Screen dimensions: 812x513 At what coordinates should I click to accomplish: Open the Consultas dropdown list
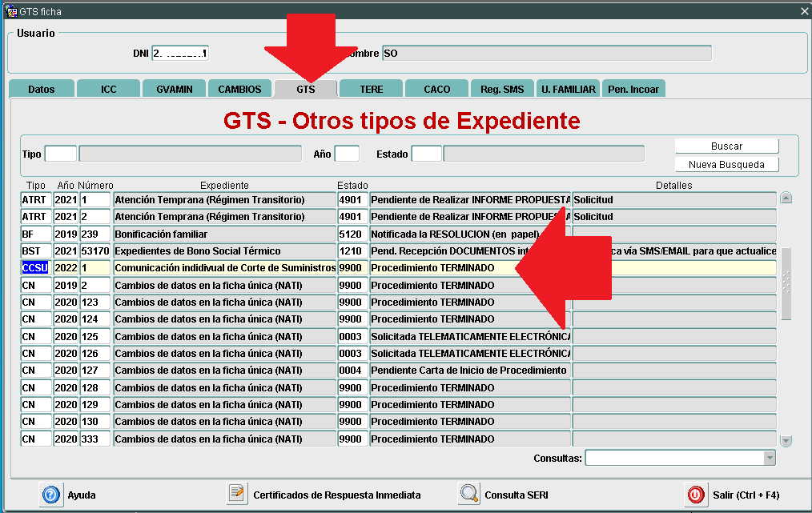point(770,458)
